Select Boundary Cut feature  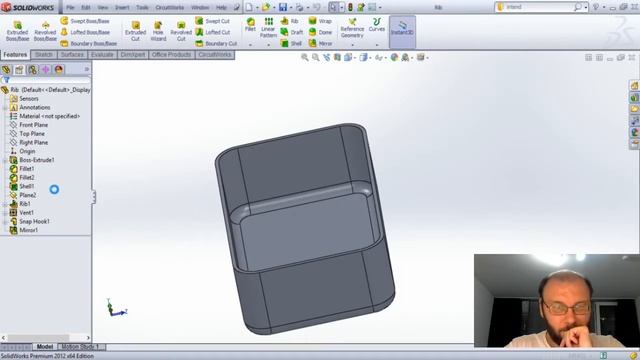(x=216, y=43)
